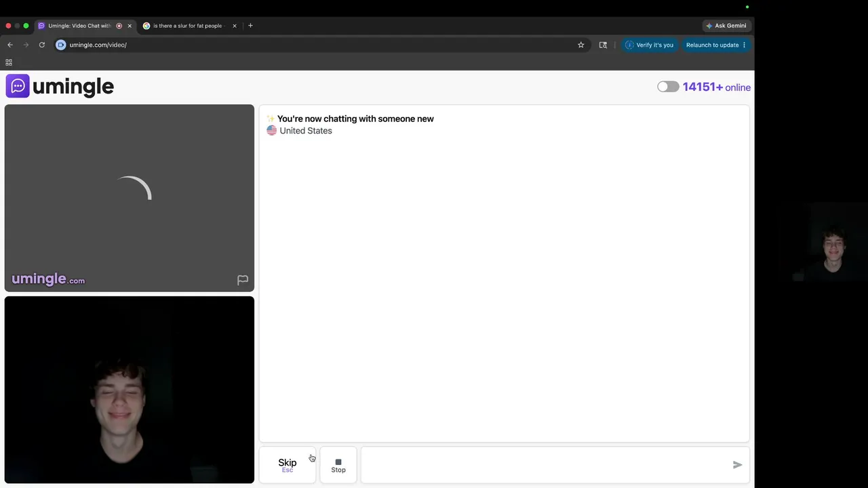Stop the current chat session
This screenshot has height=488, width=868.
[x=338, y=465]
